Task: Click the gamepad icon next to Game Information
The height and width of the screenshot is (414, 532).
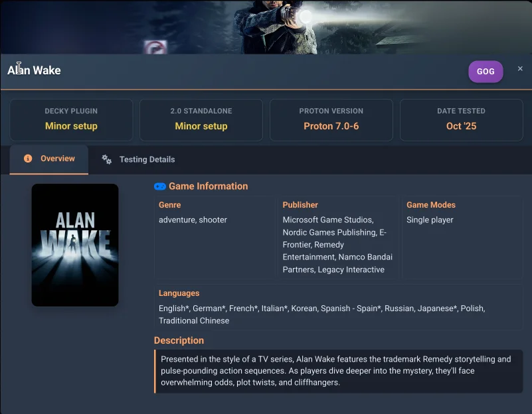Action: coord(159,186)
